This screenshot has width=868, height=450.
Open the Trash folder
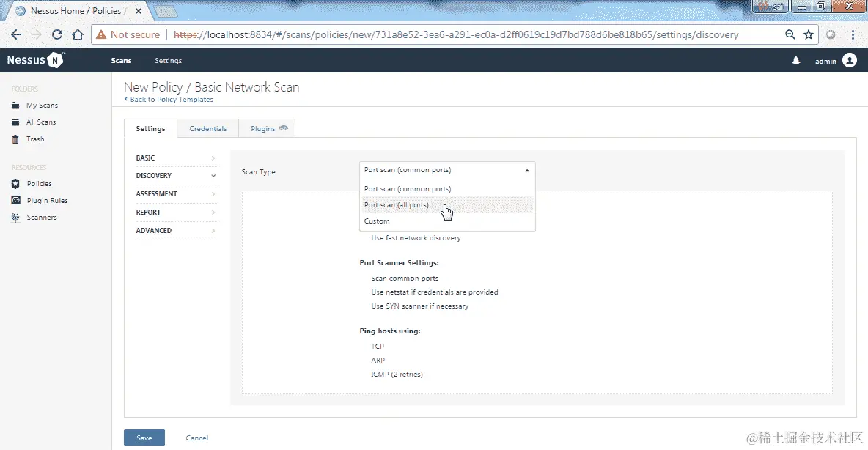point(35,139)
